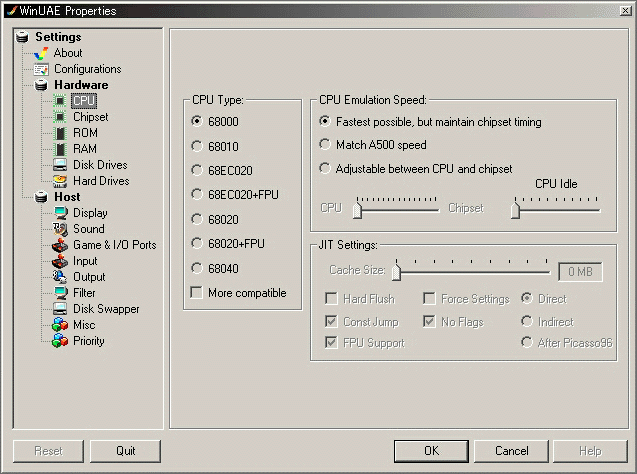Go to the Filter settings page
This screenshot has width=637, height=474.
pos(85,293)
